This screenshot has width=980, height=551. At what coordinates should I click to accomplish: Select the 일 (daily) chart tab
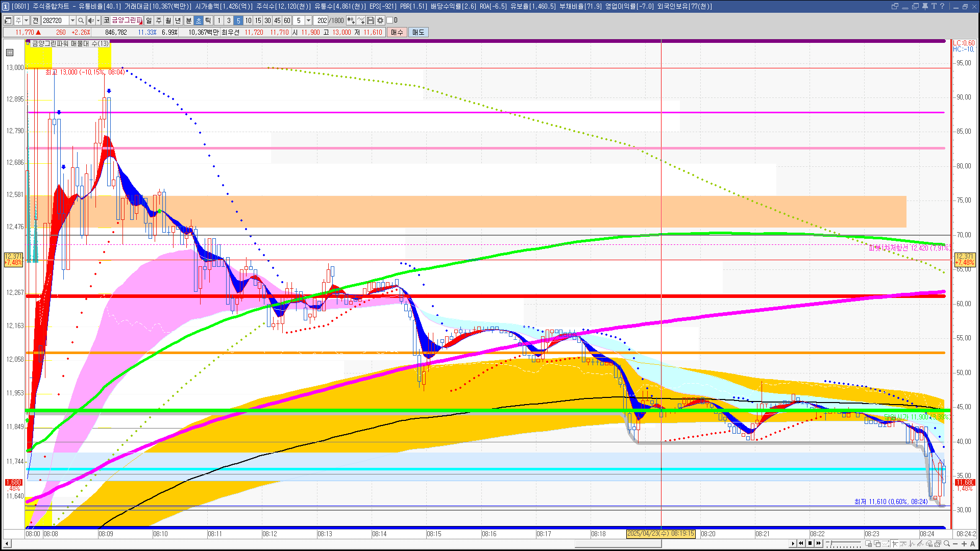149,20
